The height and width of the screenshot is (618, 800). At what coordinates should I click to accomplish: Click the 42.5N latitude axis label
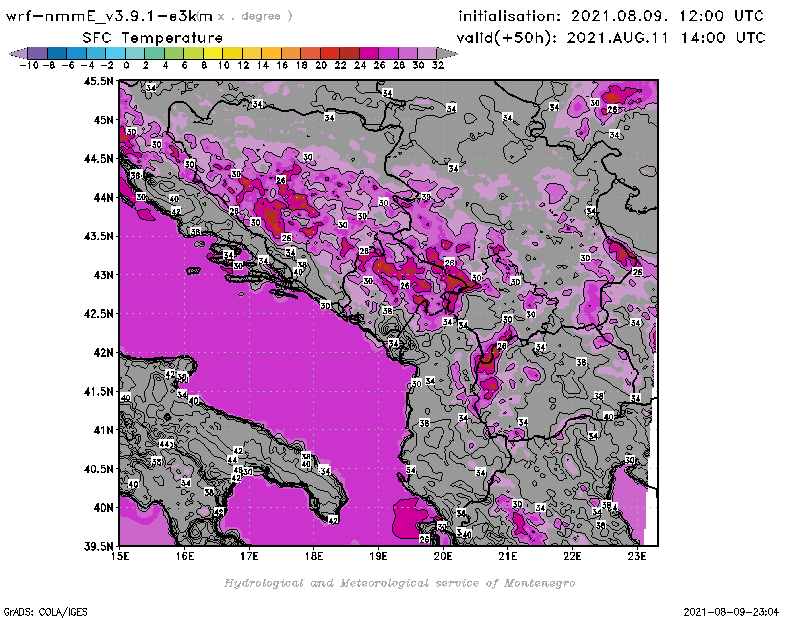(98, 314)
